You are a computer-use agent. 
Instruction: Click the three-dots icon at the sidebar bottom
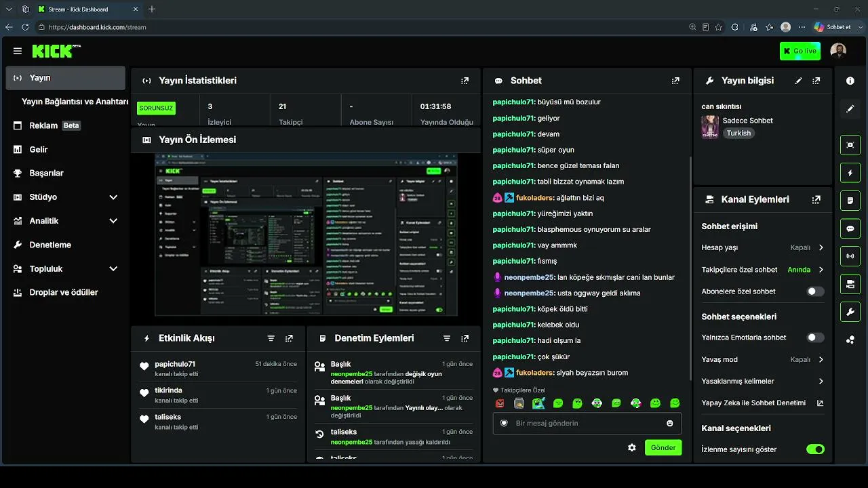point(850,340)
